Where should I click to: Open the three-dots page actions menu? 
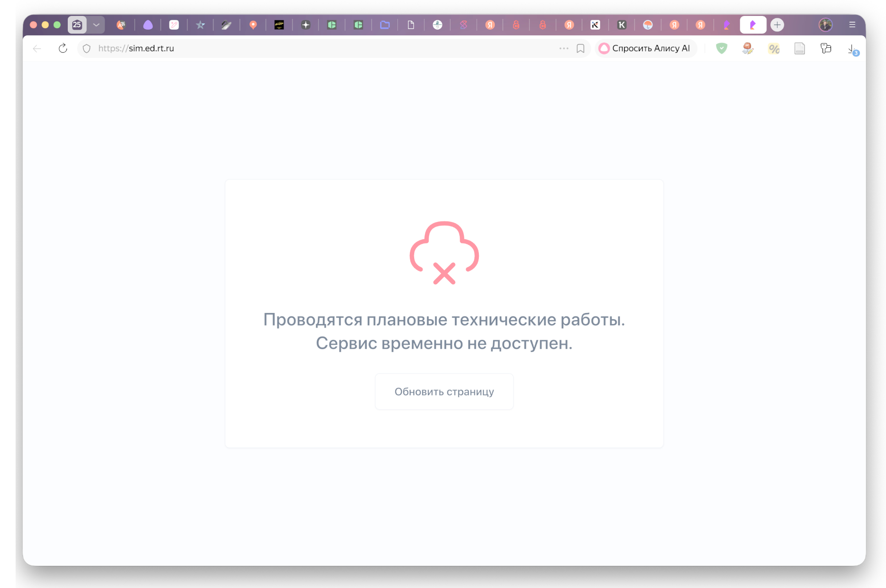pyautogui.click(x=563, y=48)
